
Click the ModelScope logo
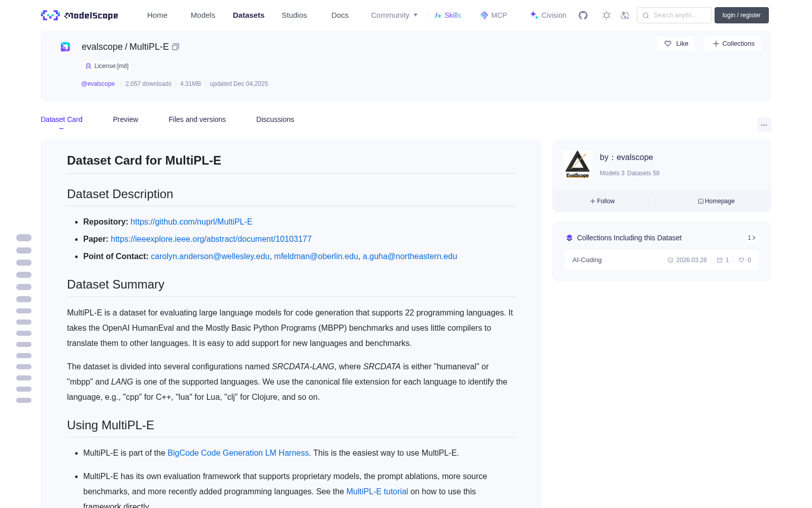80,15
